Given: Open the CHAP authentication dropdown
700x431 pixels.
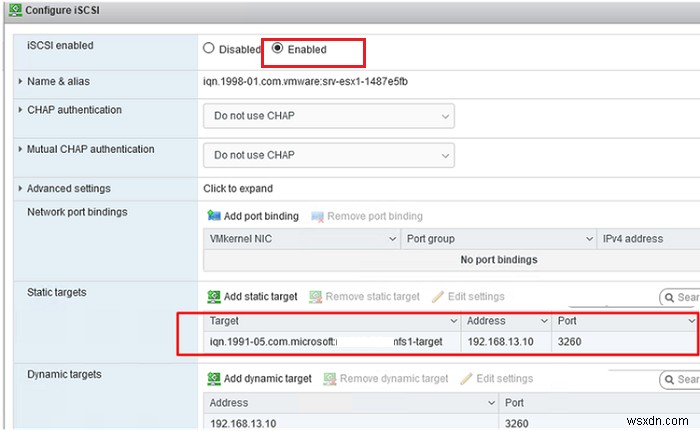Looking at the screenshot, I should pos(329,116).
